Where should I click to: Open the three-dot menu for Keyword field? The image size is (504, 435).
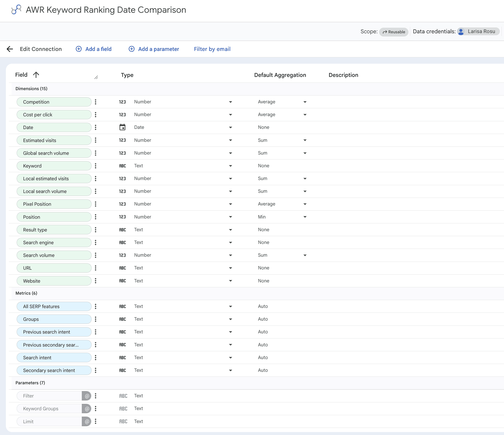point(96,166)
